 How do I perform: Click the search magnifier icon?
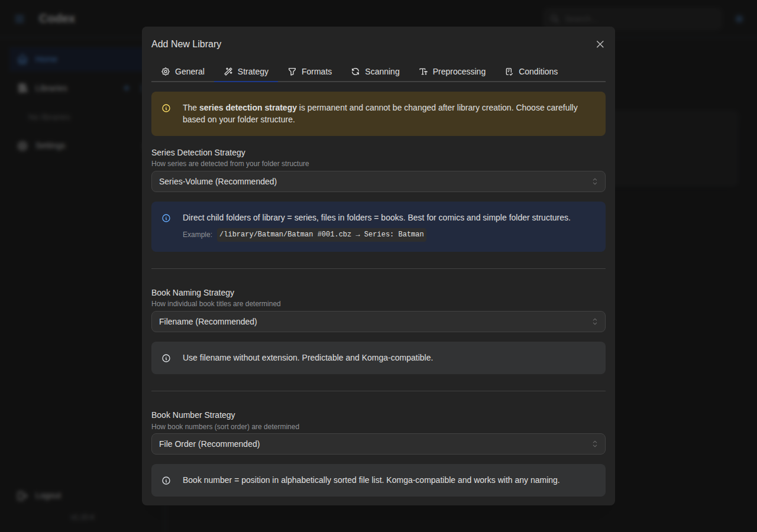554,18
